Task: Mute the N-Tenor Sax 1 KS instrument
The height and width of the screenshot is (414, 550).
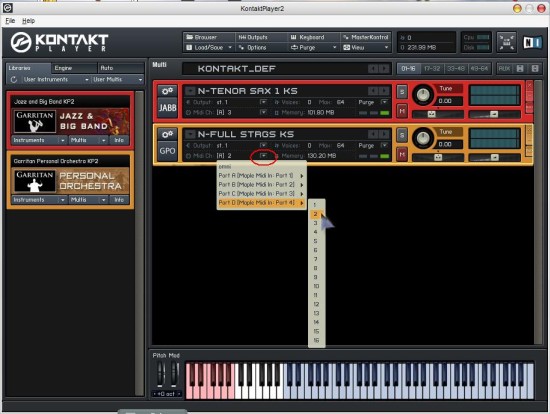Action: 402,111
